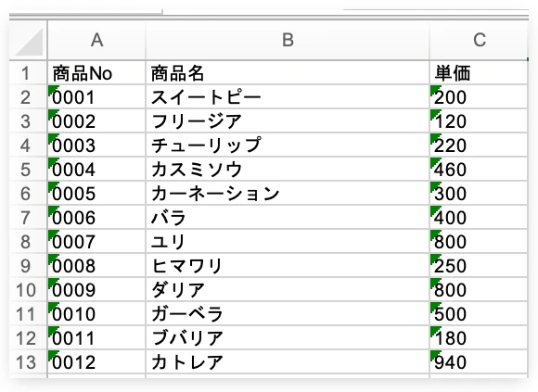Click the 商品No header cell
The height and width of the screenshot is (392, 538).
pyautogui.click(x=96, y=72)
